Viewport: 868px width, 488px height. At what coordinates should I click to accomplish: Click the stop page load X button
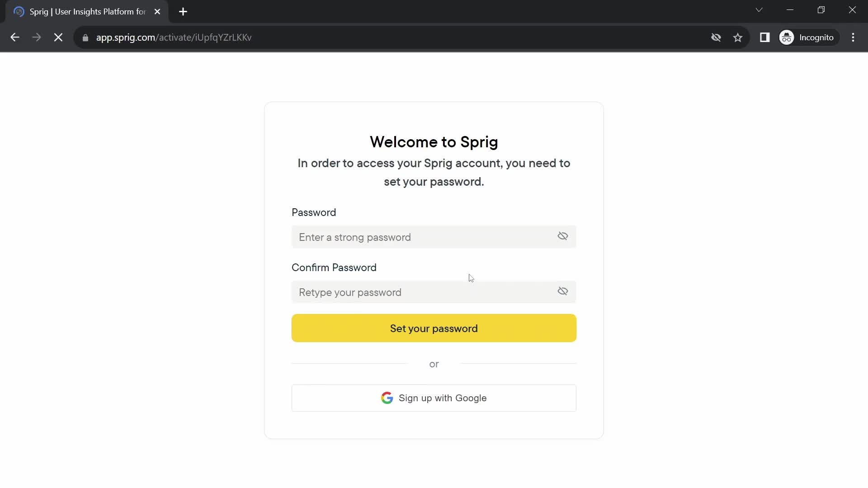click(58, 37)
